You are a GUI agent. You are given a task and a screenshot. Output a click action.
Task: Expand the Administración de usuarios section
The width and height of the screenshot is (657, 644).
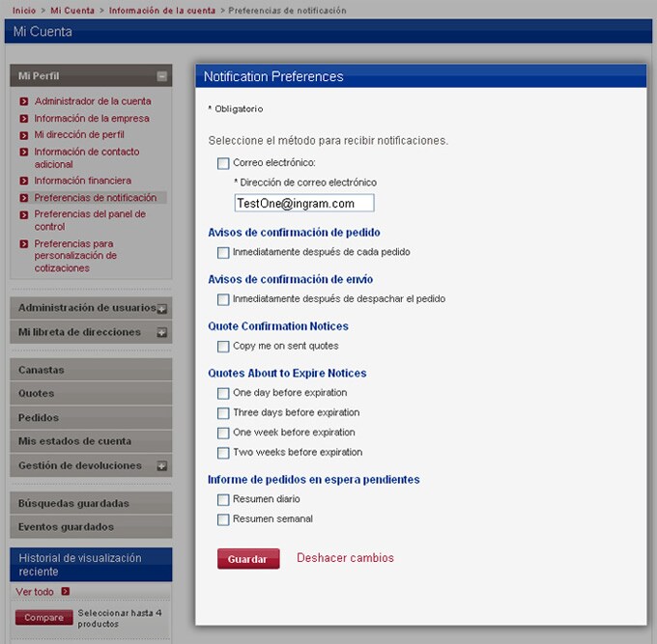(161, 309)
